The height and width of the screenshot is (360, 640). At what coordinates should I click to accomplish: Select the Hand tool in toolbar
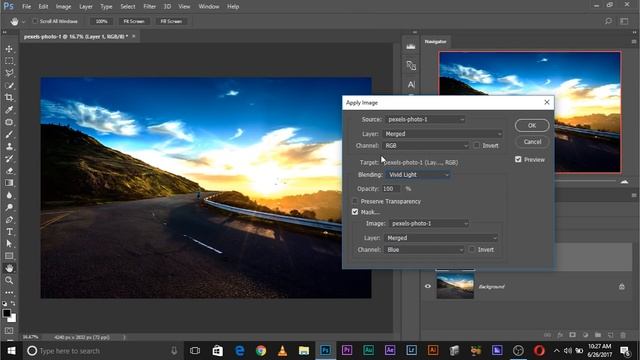(9, 268)
